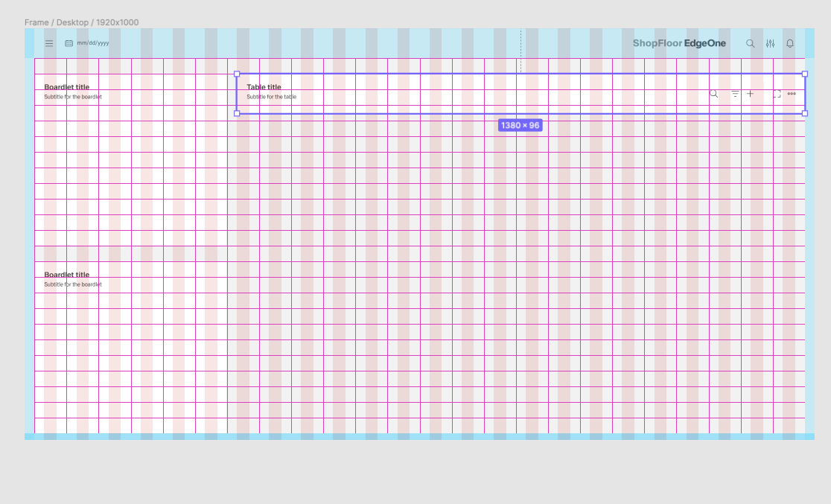Viewport: 831px width, 504px height.
Task: Open the three-dot more options menu
Action: (792, 94)
